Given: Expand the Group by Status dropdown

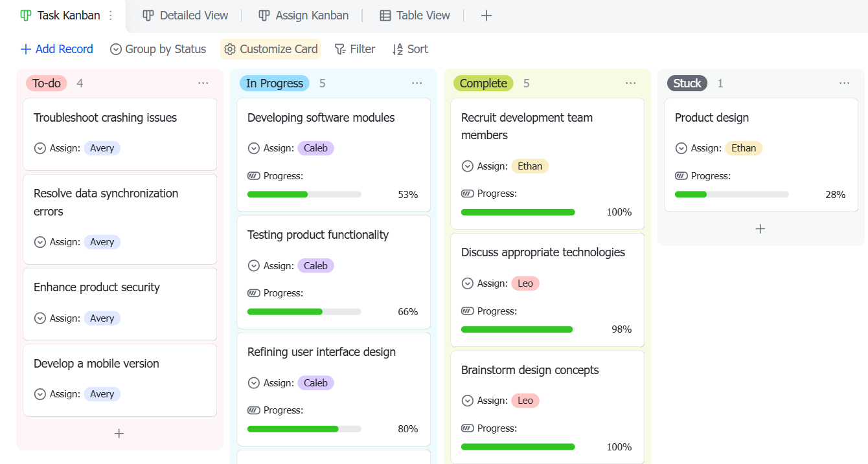Looking at the screenshot, I should pyautogui.click(x=158, y=49).
